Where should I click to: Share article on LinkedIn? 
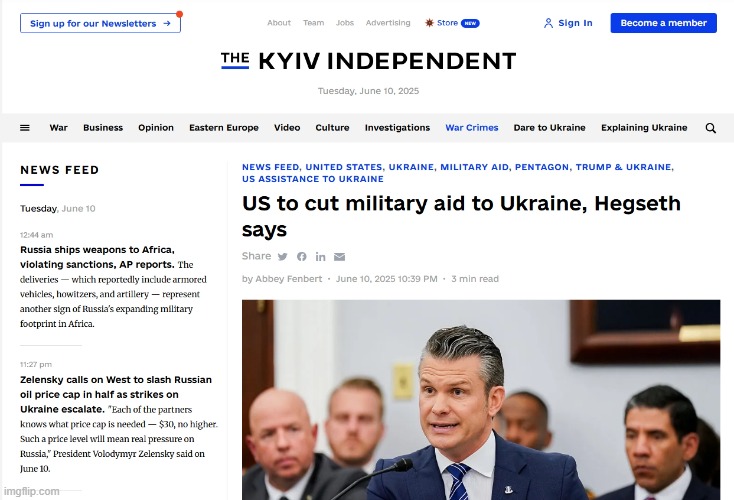[x=320, y=257]
